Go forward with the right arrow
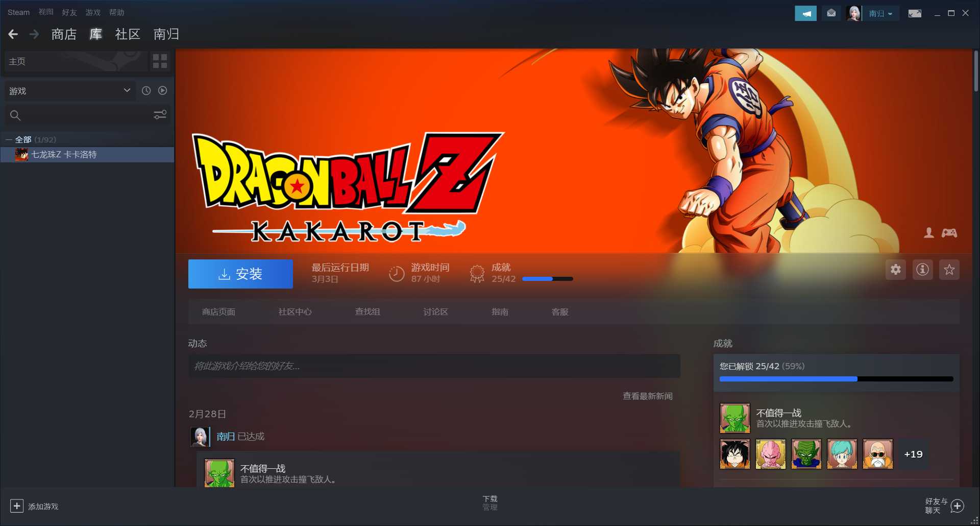Screen dimensions: 980x526 click(x=34, y=34)
